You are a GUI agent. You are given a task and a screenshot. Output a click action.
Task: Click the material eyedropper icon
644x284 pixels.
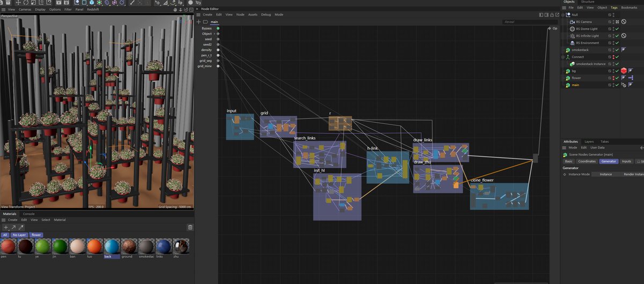pos(21,227)
